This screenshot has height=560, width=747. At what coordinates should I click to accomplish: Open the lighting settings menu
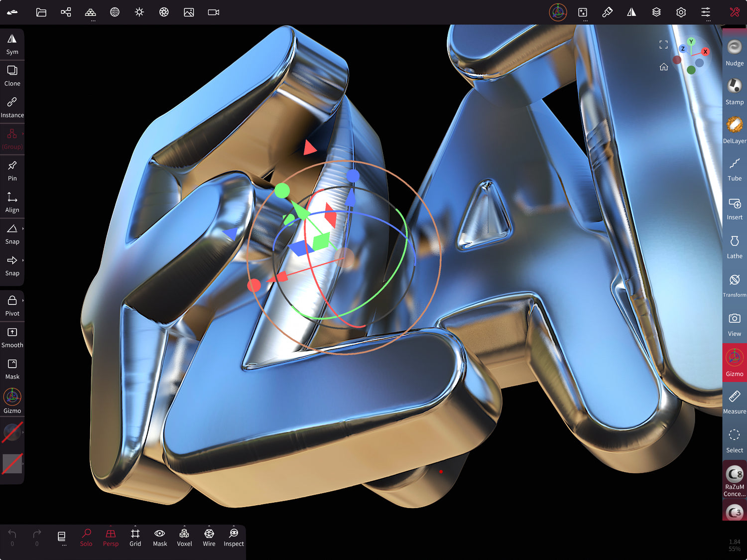tap(139, 12)
